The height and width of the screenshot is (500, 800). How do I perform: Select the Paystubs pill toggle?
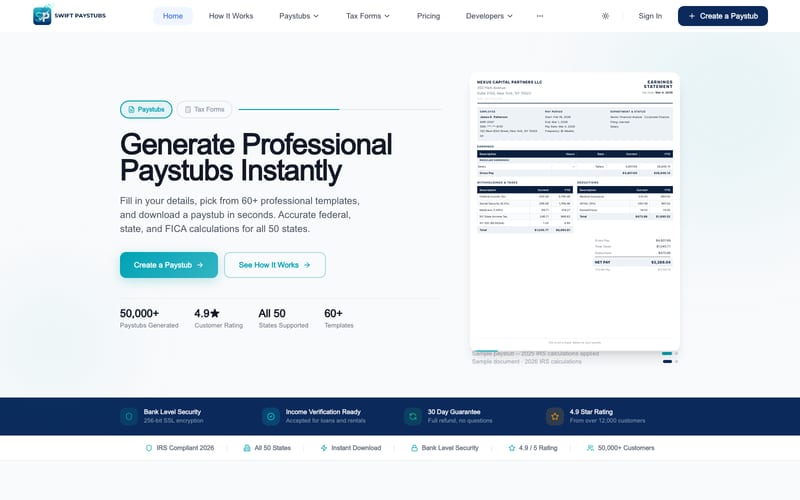(146, 109)
